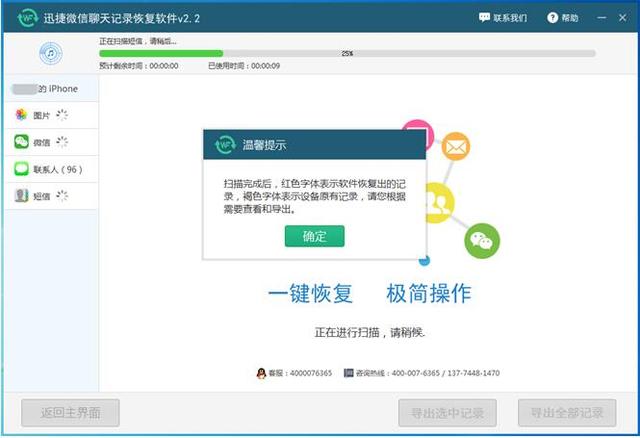Click the phone icon beside 咨询热线
The image size is (640, 438).
349,373
